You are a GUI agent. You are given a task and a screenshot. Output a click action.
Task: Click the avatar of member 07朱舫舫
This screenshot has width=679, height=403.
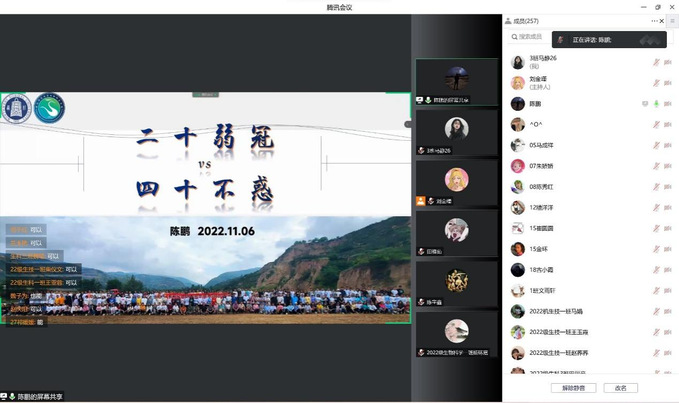point(517,166)
